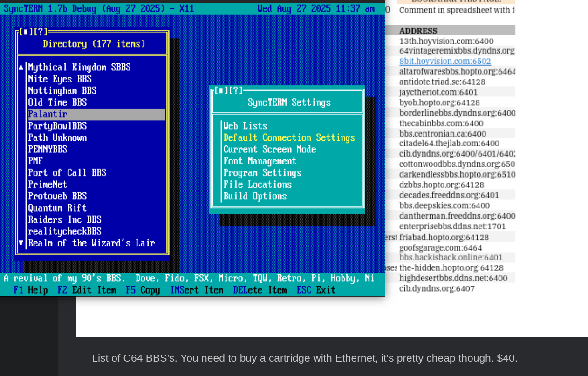Click antidote.triad.se:64128 address
The image size is (588, 376).
point(442,82)
